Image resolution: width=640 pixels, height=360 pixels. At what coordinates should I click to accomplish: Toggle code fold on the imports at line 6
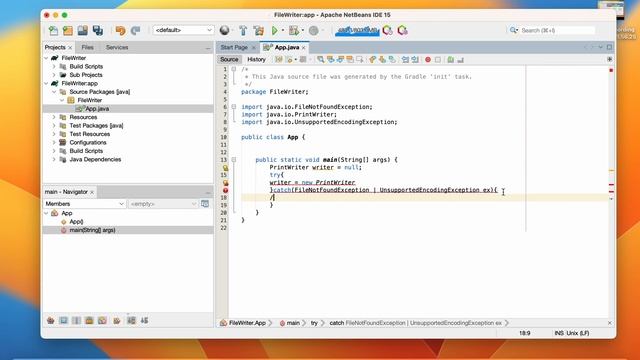pyautogui.click(x=233, y=107)
